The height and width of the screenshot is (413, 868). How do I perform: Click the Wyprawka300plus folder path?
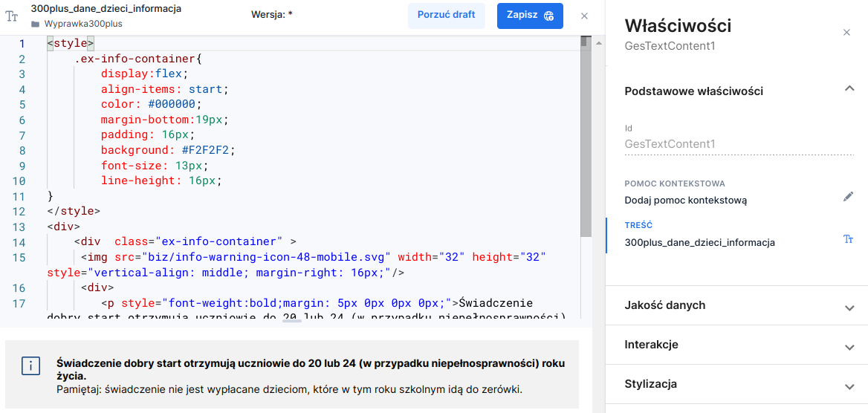pos(83,24)
